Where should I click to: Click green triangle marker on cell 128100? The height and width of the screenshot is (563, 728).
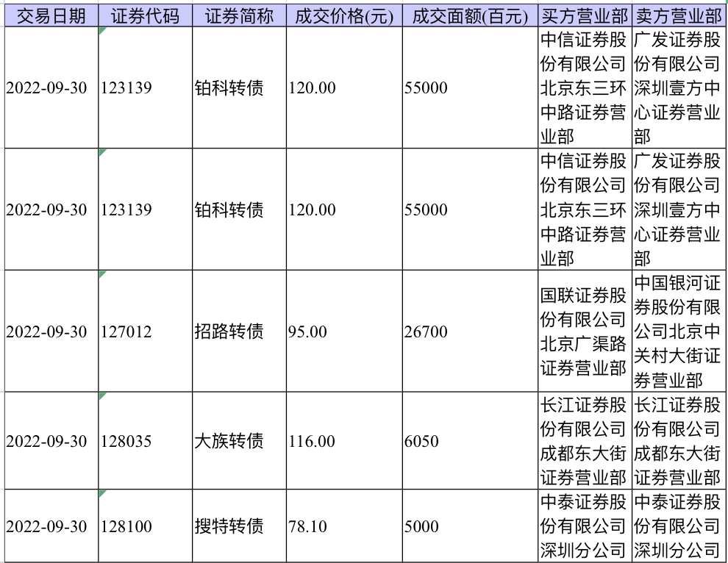(x=103, y=493)
